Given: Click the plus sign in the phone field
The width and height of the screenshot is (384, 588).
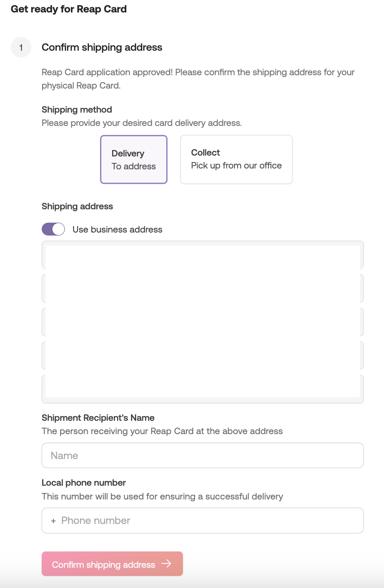Looking at the screenshot, I should tap(53, 521).
